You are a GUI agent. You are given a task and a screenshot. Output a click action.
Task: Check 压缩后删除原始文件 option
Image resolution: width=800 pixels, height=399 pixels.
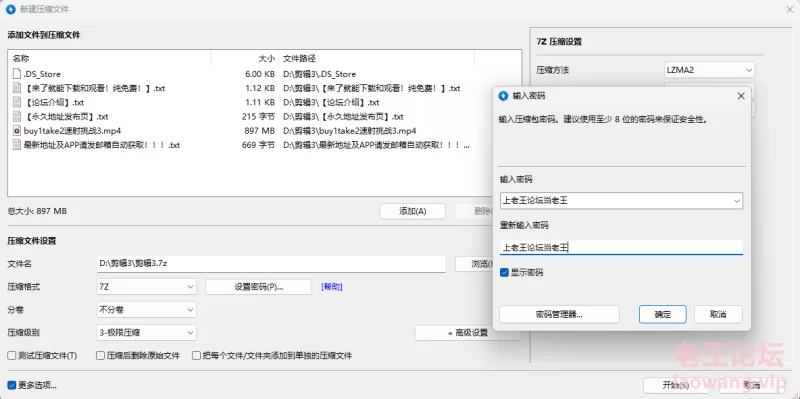pos(101,356)
